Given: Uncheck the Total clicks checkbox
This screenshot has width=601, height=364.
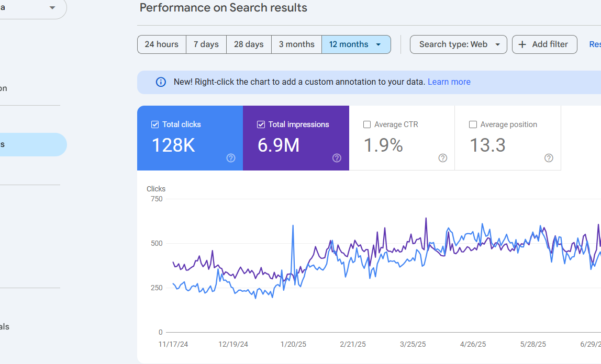Looking at the screenshot, I should click(155, 124).
